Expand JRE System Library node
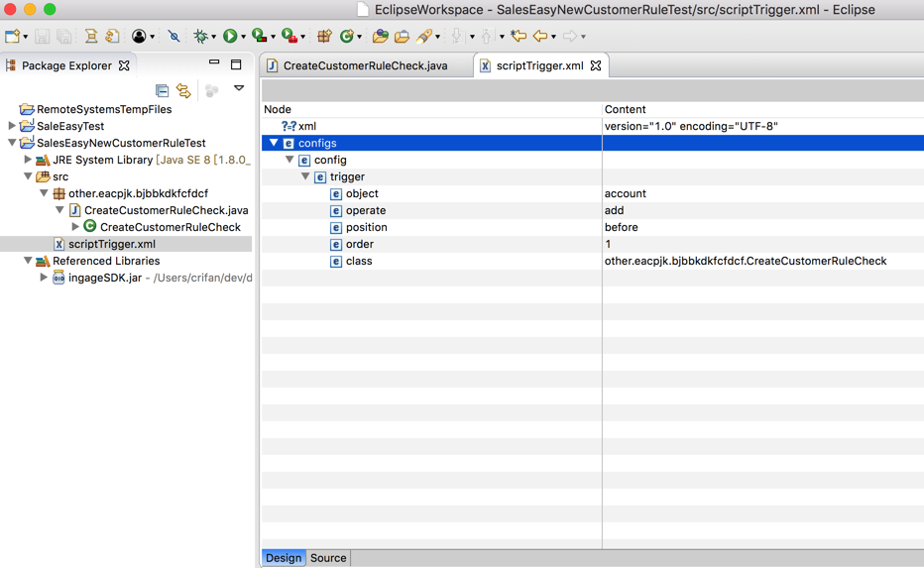This screenshot has height=568, width=924. [27, 159]
